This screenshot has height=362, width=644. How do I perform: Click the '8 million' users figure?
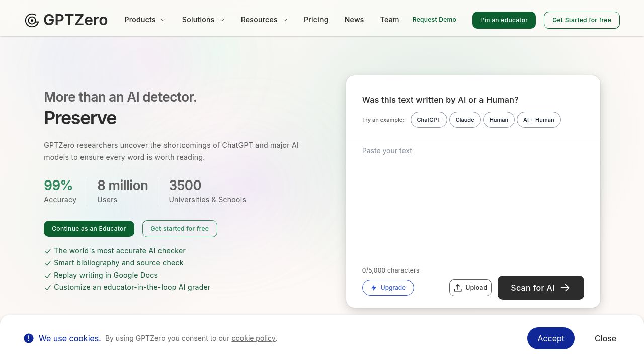(123, 185)
